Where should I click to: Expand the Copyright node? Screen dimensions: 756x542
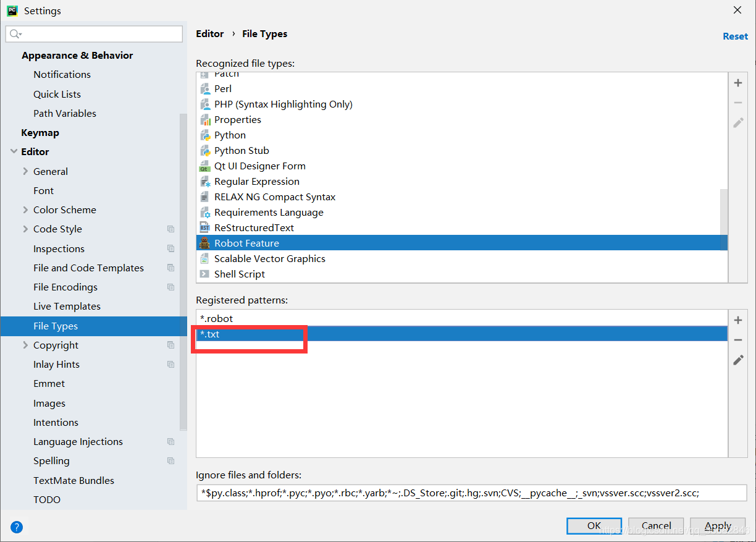(x=25, y=345)
